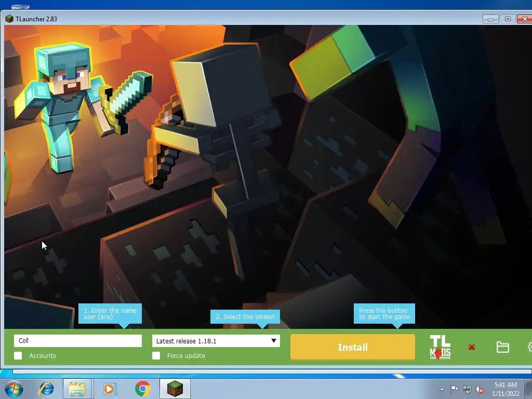532x399 pixels.
Task: Open the game folder icon
Action: point(502,347)
